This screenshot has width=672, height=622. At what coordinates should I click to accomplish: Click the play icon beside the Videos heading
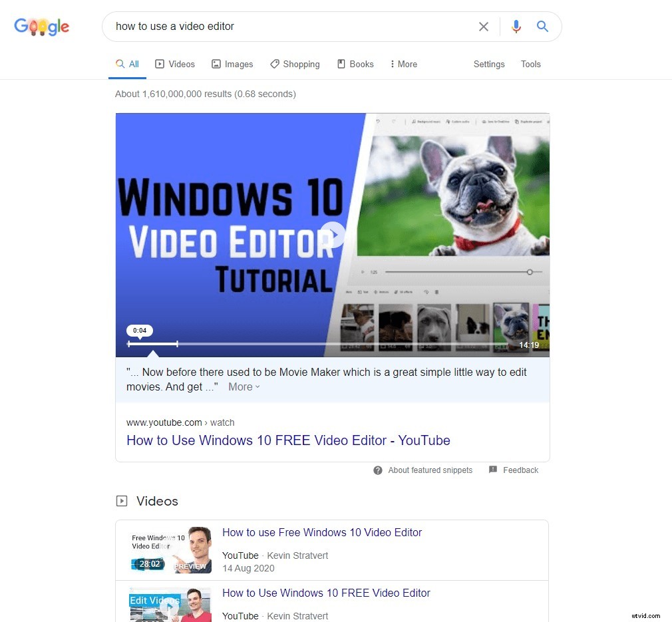pos(122,500)
